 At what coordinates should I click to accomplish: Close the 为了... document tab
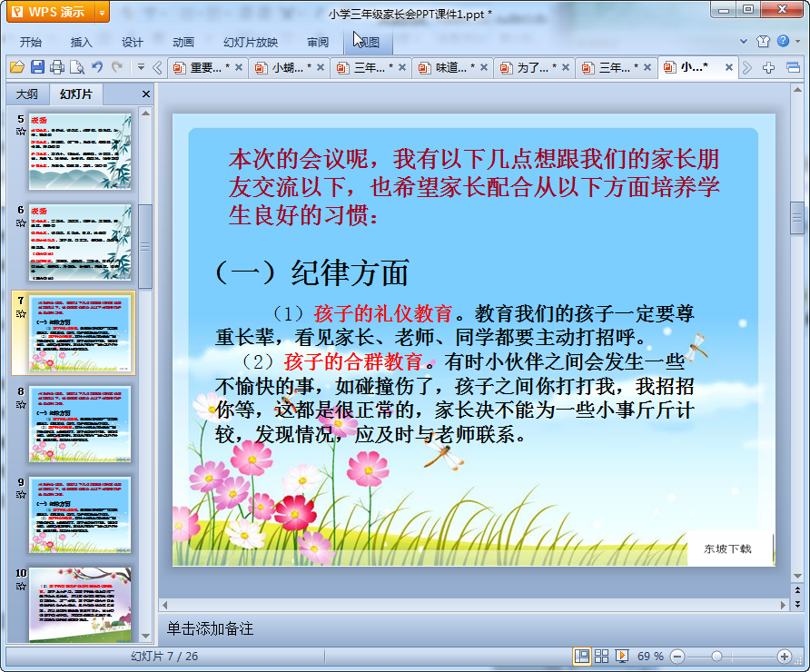coord(565,67)
